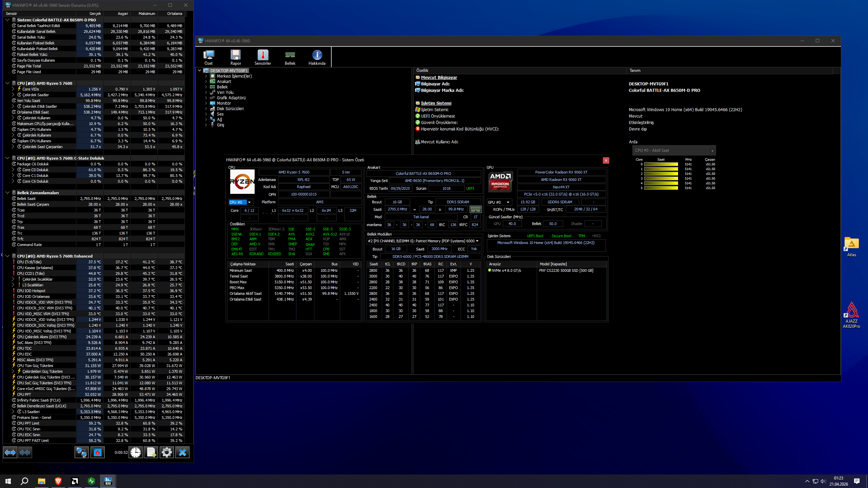Open the Özet summary toolbar icon
The height and width of the screenshot is (488, 868).
209,57
